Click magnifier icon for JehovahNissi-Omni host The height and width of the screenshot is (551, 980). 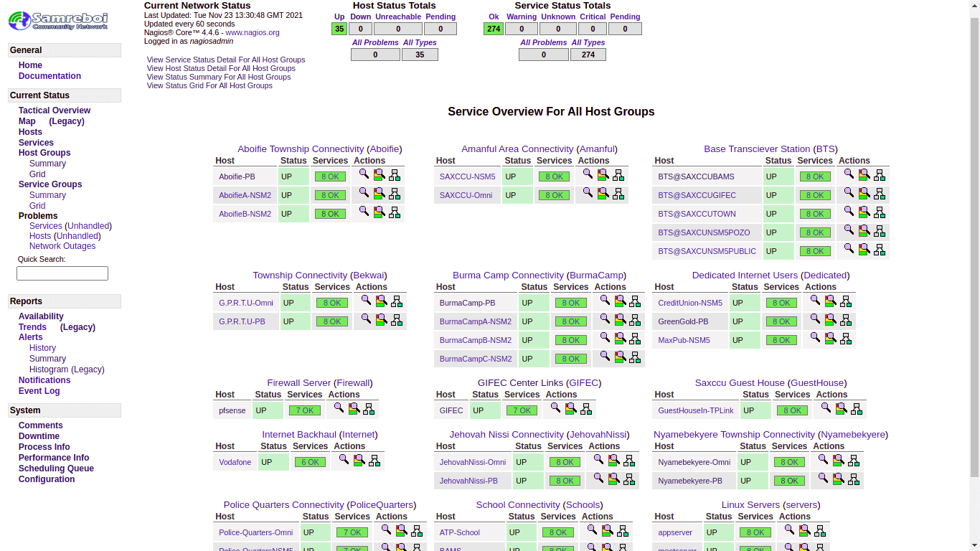tap(598, 460)
